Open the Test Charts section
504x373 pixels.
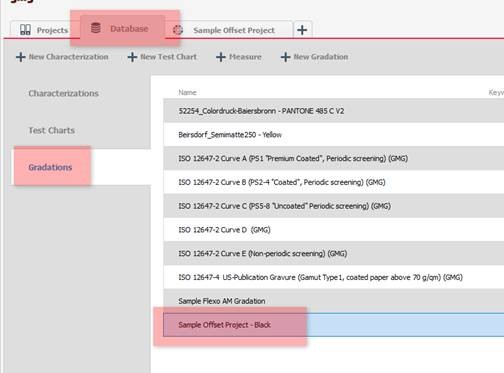[x=52, y=130]
